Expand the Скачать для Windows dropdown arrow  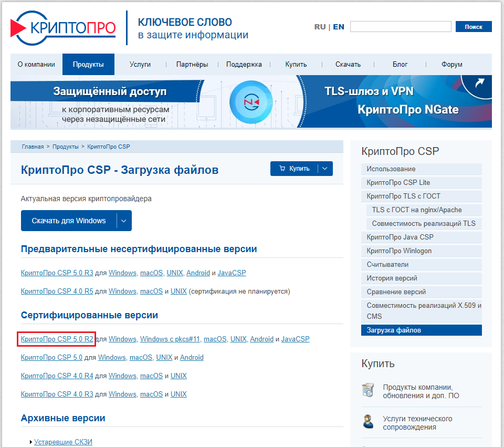coord(123,221)
